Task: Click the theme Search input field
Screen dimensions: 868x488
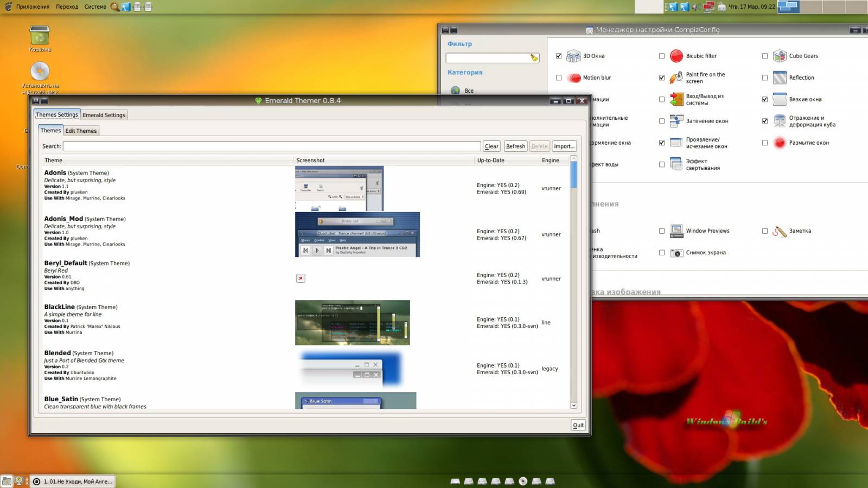Action: (272, 146)
